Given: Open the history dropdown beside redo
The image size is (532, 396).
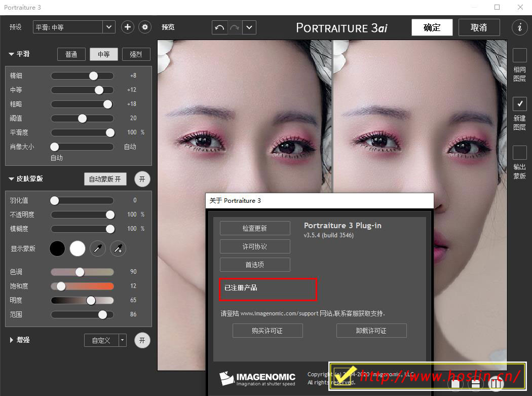Looking at the screenshot, I should click(249, 27).
